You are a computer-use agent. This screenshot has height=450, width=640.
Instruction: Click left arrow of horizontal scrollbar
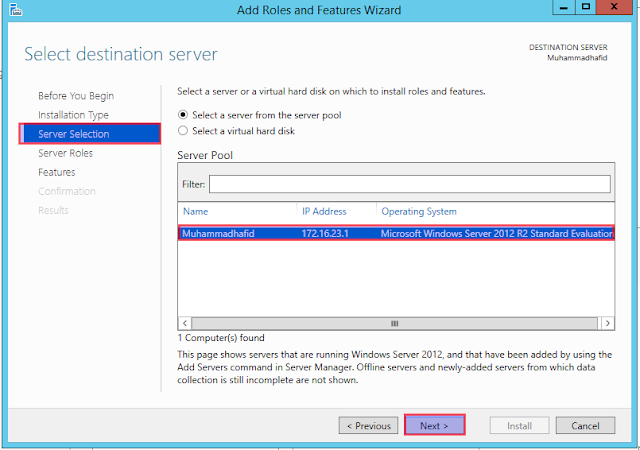point(185,323)
